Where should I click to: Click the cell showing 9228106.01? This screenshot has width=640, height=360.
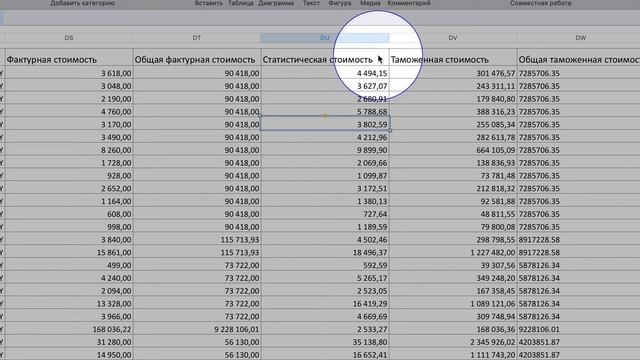(578, 329)
